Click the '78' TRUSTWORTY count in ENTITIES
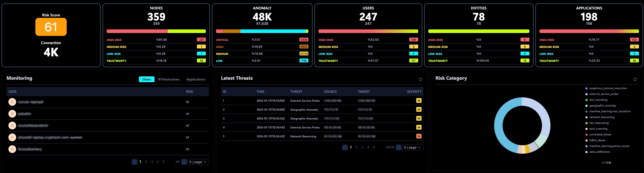This screenshot has width=644, height=173. click(525, 61)
